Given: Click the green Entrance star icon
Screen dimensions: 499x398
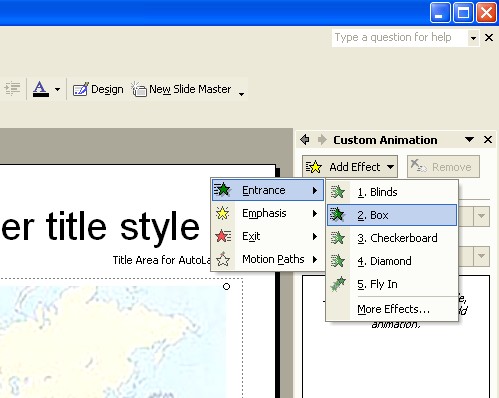Looking at the screenshot, I should click(x=223, y=190).
